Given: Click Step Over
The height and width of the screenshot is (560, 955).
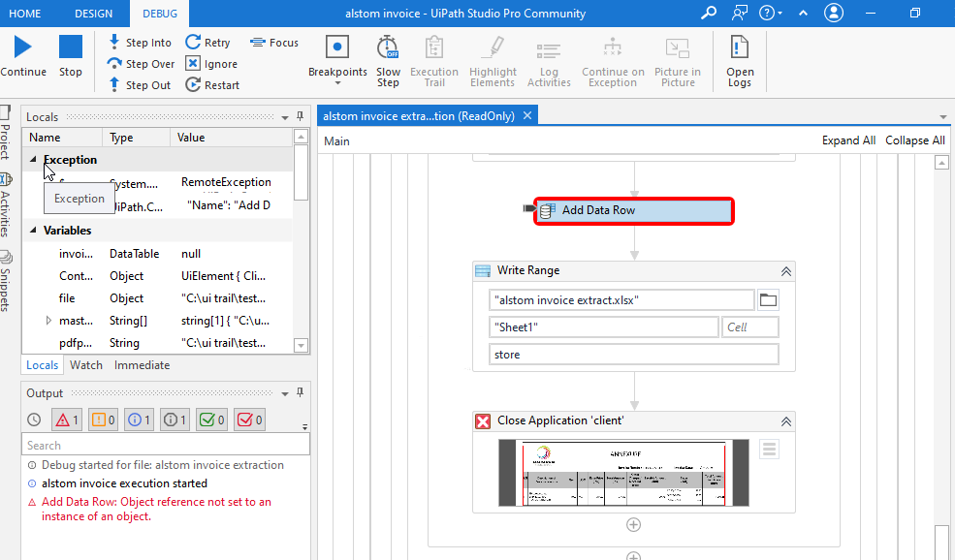Looking at the screenshot, I should [x=141, y=64].
